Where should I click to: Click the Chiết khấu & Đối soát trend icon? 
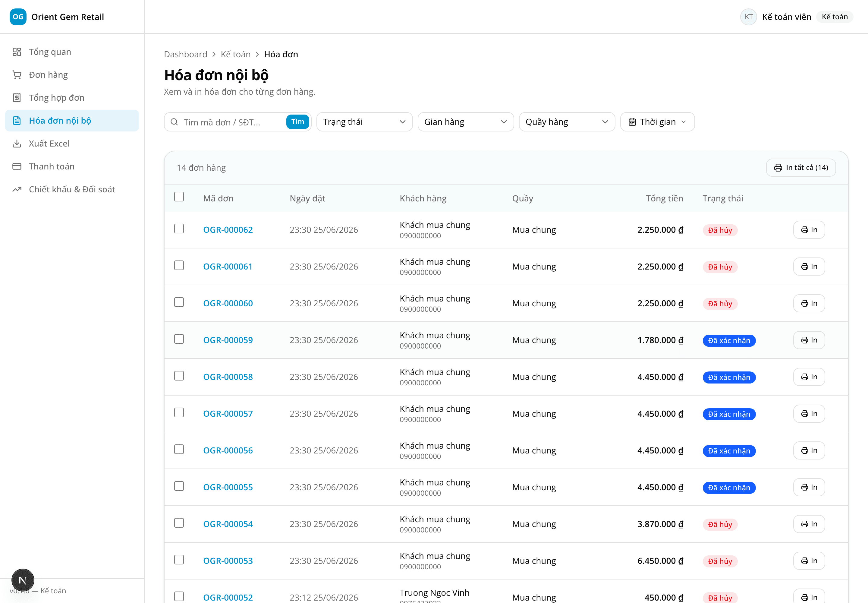coord(17,189)
